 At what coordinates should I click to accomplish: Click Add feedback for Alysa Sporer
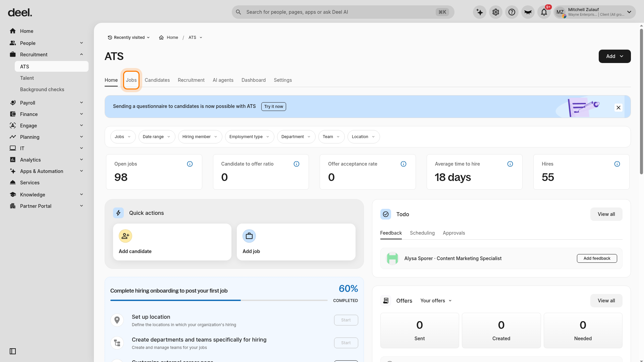point(597,258)
